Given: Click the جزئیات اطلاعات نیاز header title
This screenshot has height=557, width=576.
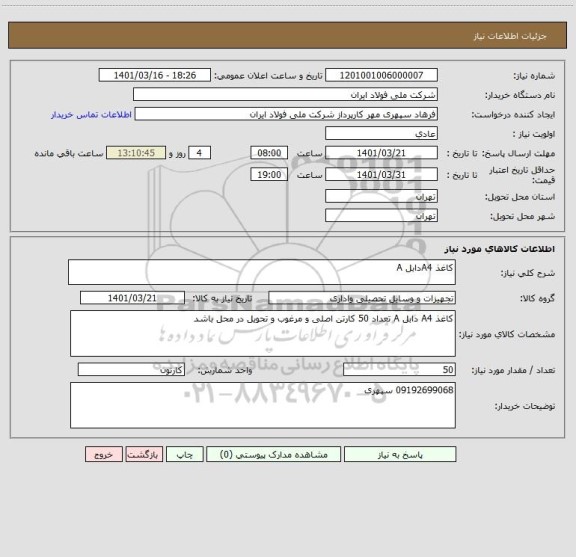Looking at the screenshot, I should pyautogui.click(x=510, y=36).
